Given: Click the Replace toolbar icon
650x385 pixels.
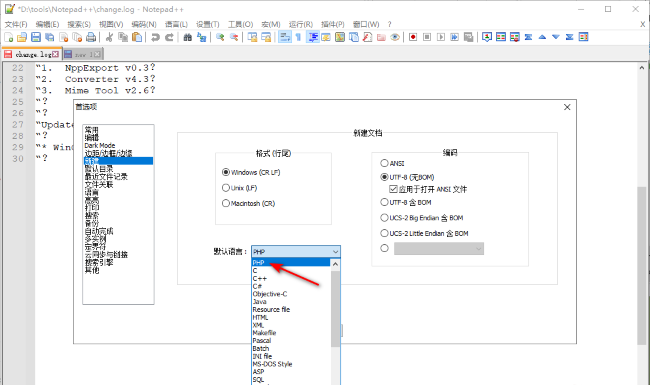Looking at the screenshot, I should (201, 37).
